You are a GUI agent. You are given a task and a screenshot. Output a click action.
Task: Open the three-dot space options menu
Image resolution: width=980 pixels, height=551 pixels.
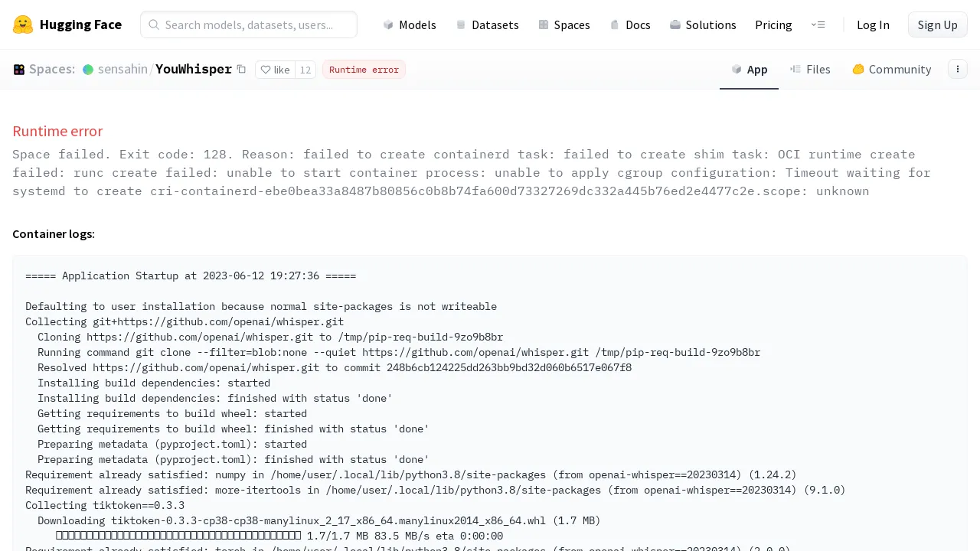[x=957, y=69]
